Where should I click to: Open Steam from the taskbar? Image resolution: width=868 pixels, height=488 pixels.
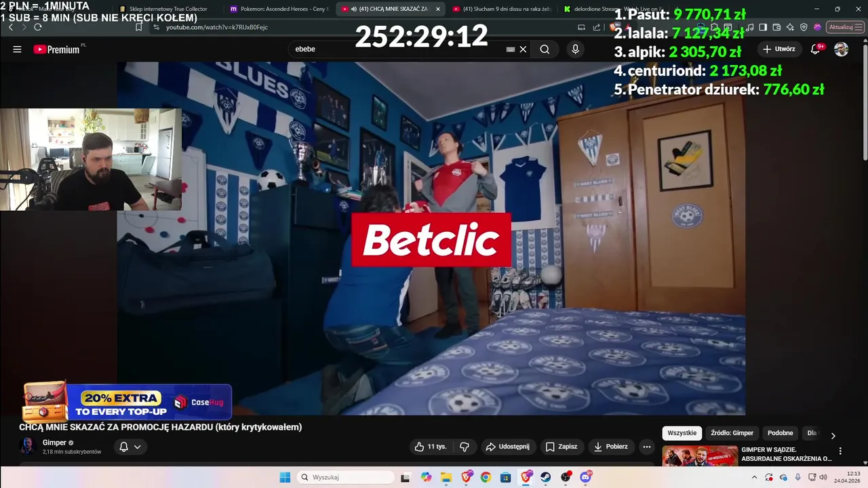(545, 477)
